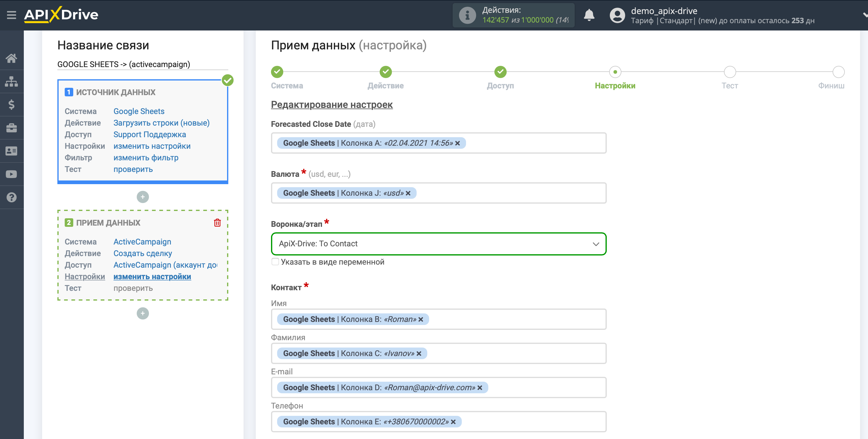Click into the Имя field
The image size is (868, 439).
pos(439,319)
